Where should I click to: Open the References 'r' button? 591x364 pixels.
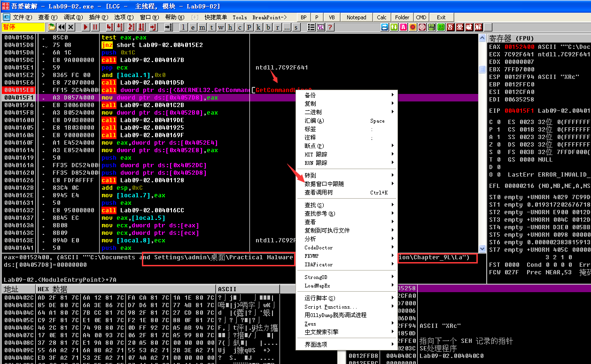click(277, 27)
